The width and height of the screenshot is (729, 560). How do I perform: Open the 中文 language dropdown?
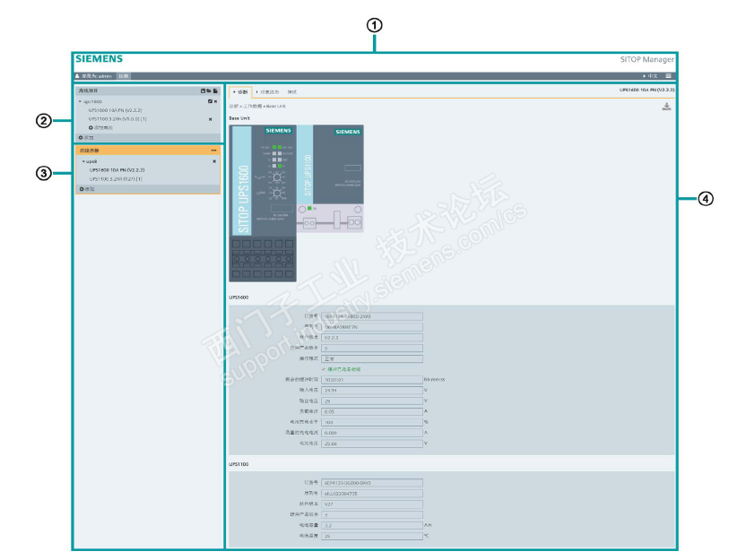point(650,76)
